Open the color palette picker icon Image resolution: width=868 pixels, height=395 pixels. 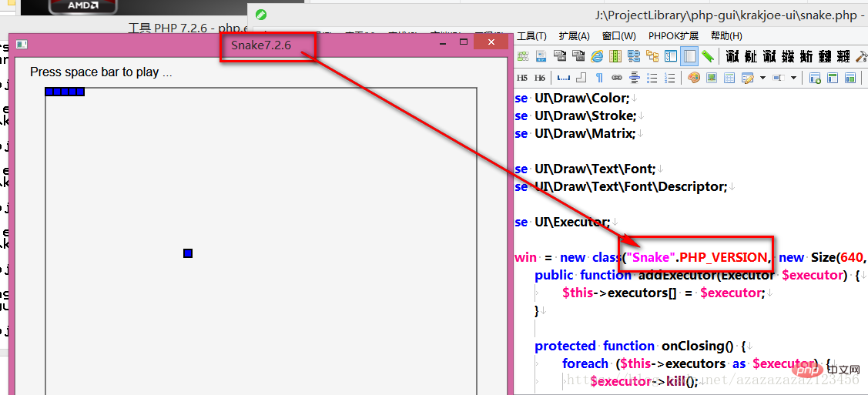(694, 78)
